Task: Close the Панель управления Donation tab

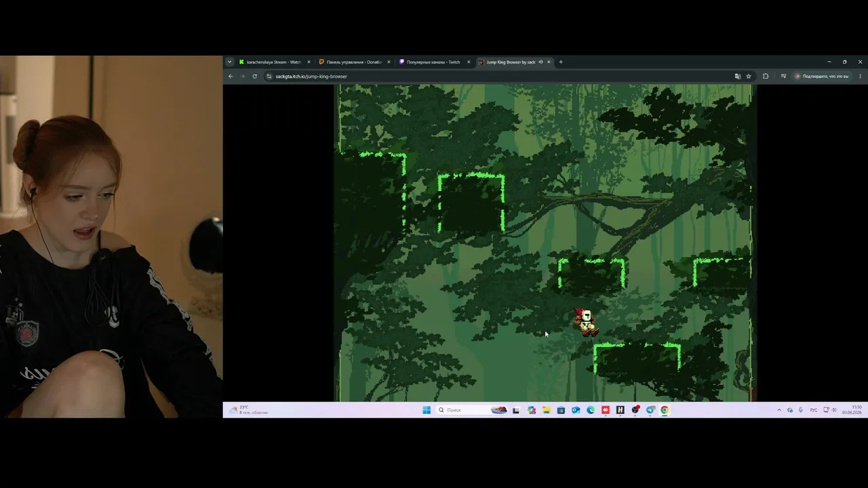Action: point(389,62)
